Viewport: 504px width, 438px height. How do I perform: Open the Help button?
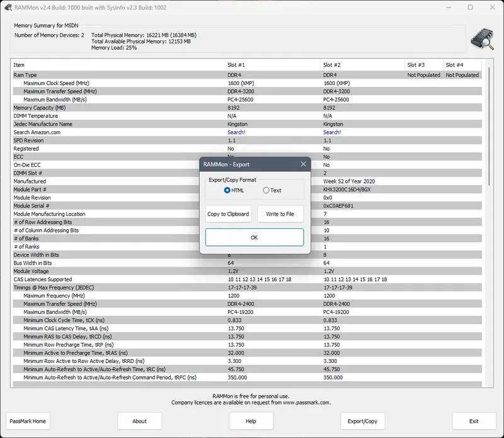[251, 421]
